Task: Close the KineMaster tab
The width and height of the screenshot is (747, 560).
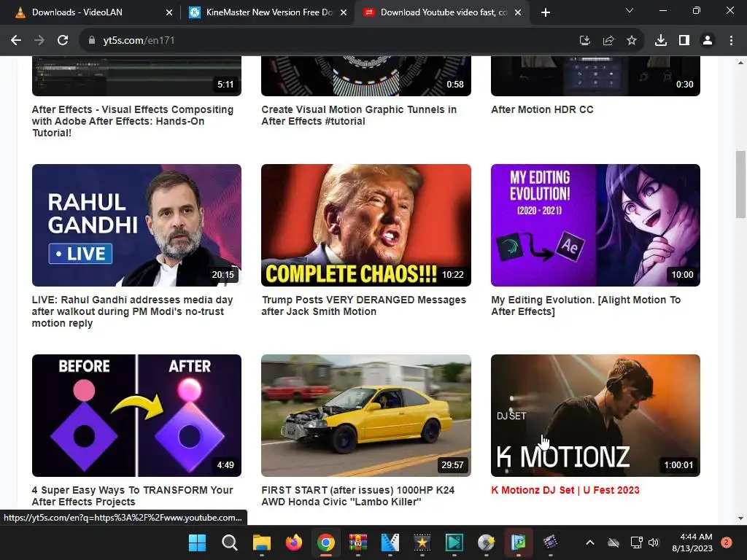Action: coord(344,12)
